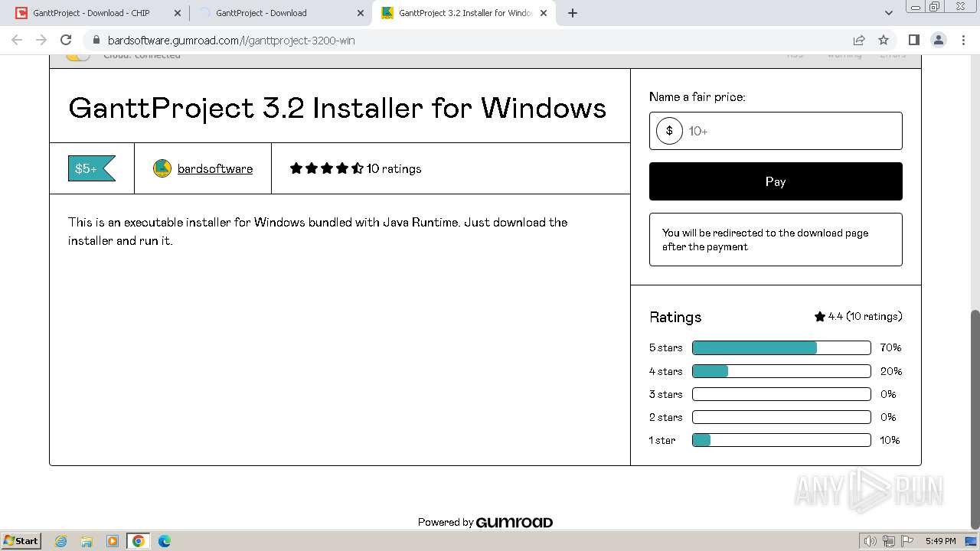Image resolution: width=980 pixels, height=551 pixels.
Task: Click the taskbar clock 5:49 PM
Action: (940, 541)
